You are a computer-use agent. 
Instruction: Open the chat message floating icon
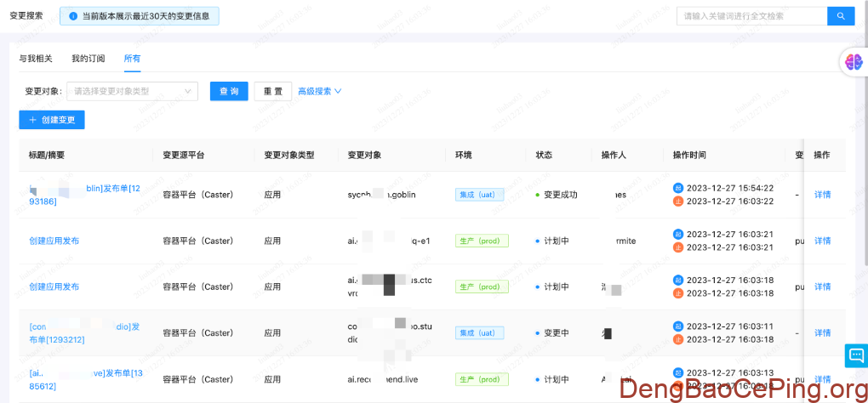(x=856, y=355)
